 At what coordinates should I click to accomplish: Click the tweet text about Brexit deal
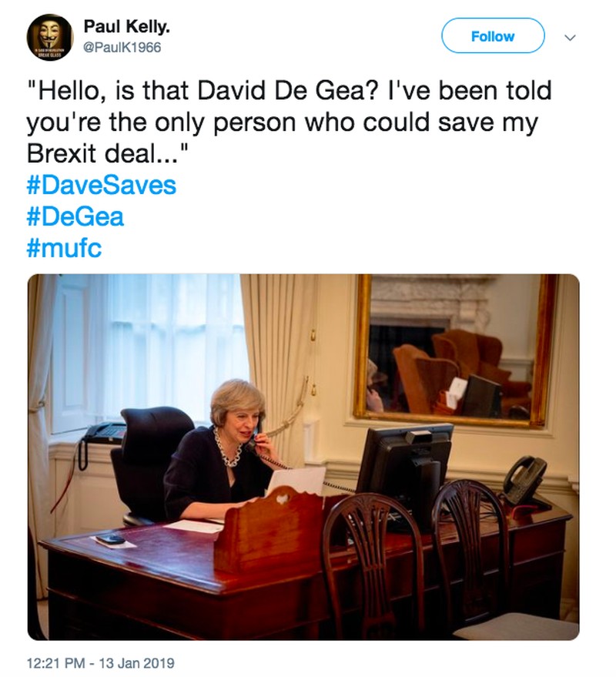(289, 122)
